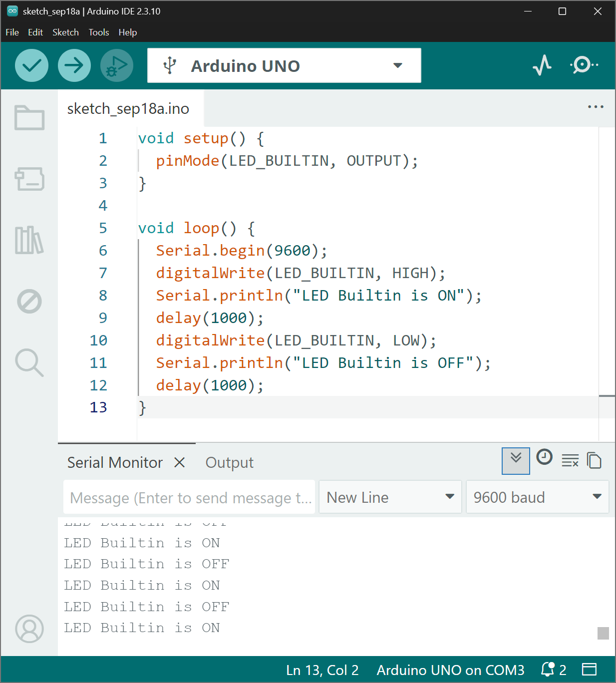
Task: Open the Serial Plotter icon
Action: click(542, 65)
